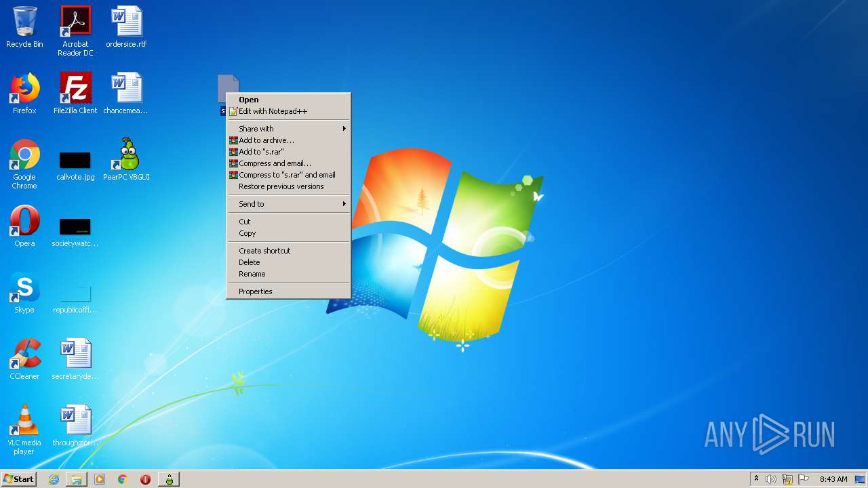Select the Skype desktop shortcut
This screenshot has width=868, height=488.
24,293
